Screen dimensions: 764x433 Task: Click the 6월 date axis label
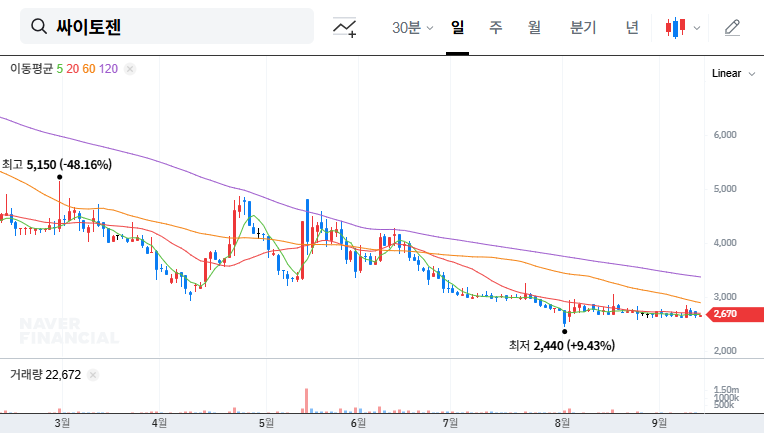358,423
